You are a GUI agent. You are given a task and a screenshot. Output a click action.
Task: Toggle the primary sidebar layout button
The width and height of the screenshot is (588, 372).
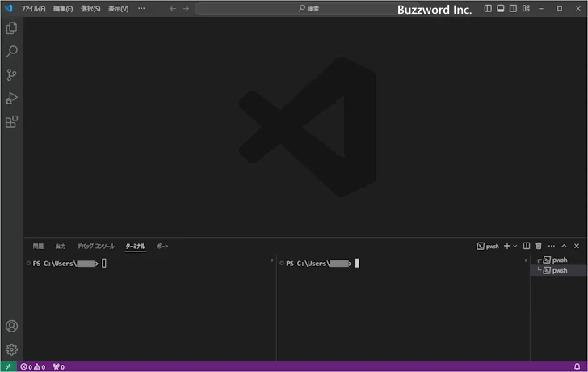pyautogui.click(x=488, y=8)
